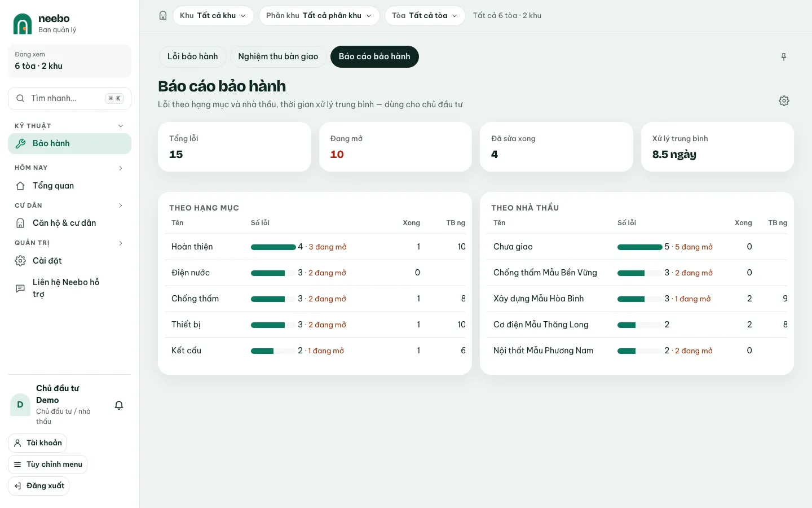Pin the report with the pin icon
812x508 pixels.
pyautogui.click(x=784, y=56)
